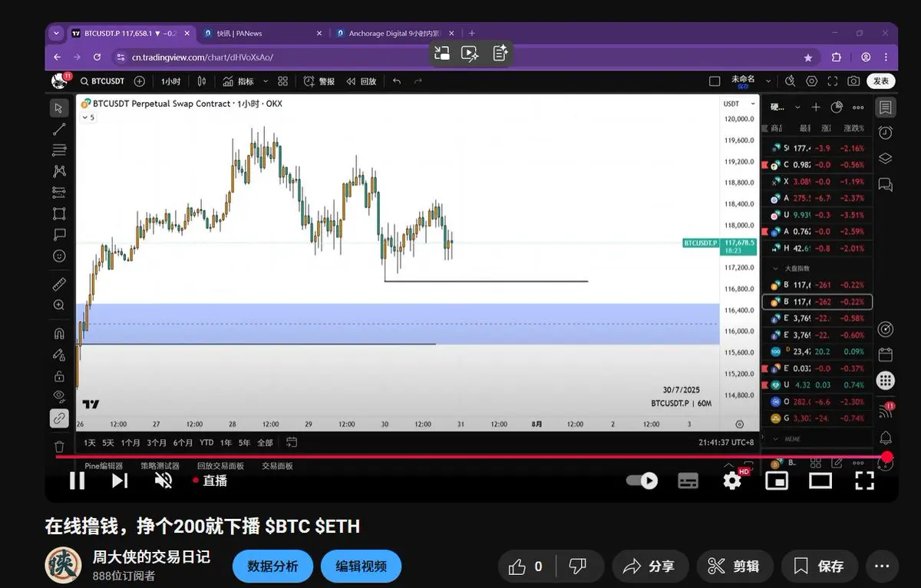921x588 pixels.
Task: Open the 指标 indicators menu
Action: coord(239,81)
